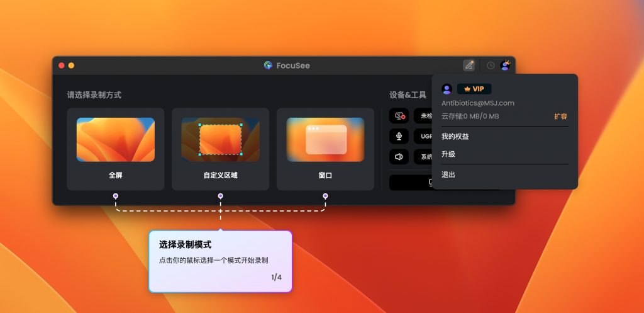Close the FocuSee window with red button

click(x=62, y=65)
